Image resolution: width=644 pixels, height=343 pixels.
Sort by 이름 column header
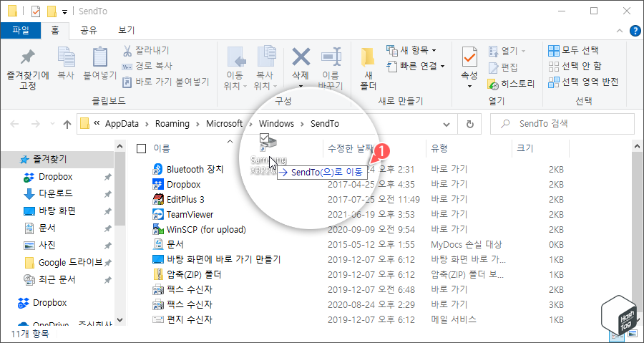pyautogui.click(x=162, y=149)
